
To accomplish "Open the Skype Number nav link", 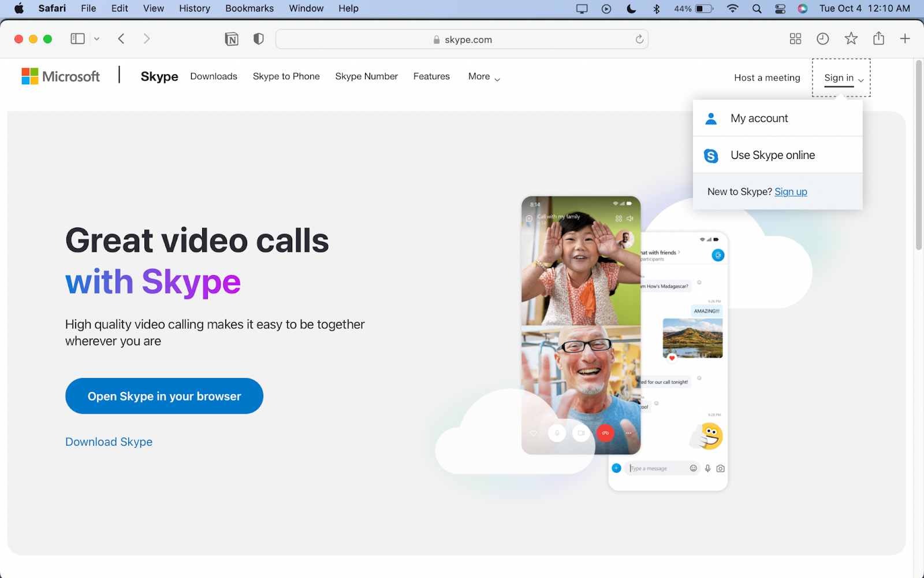I will (366, 76).
